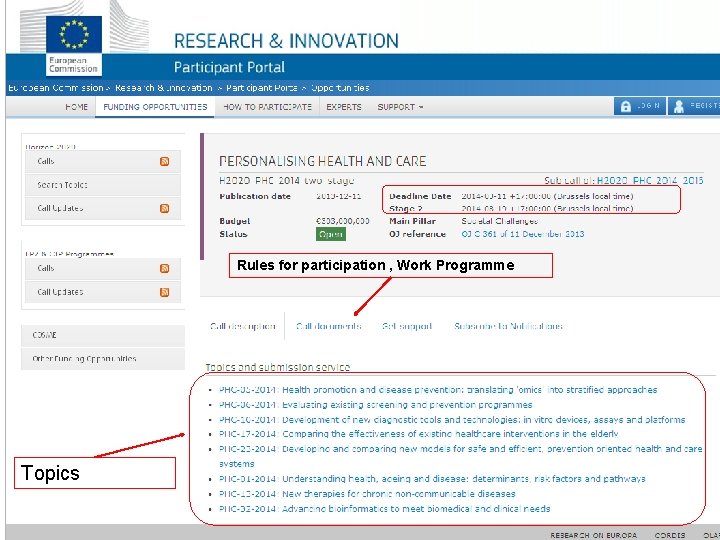
Task: Click the Societal Challenges main pillar text
Action: tap(500, 221)
